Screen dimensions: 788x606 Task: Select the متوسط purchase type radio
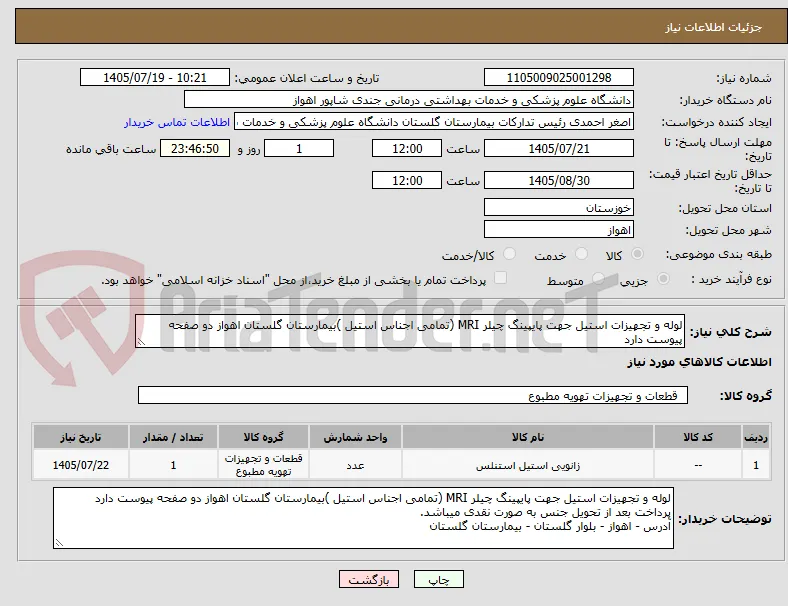598,279
